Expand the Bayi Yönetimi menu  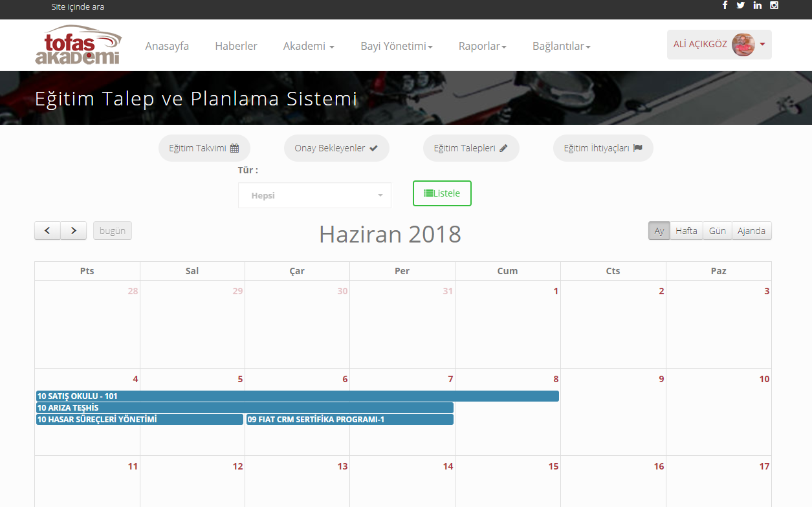[x=397, y=46]
